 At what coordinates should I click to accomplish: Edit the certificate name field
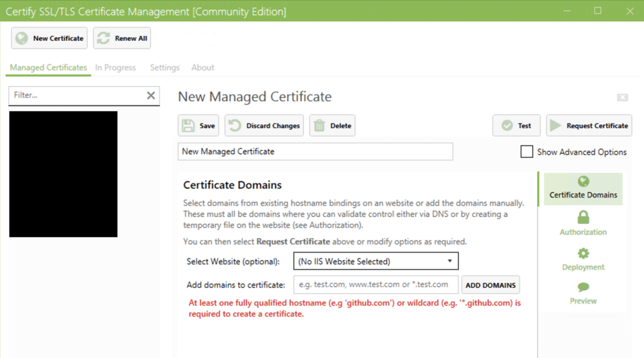(x=316, y=152)
